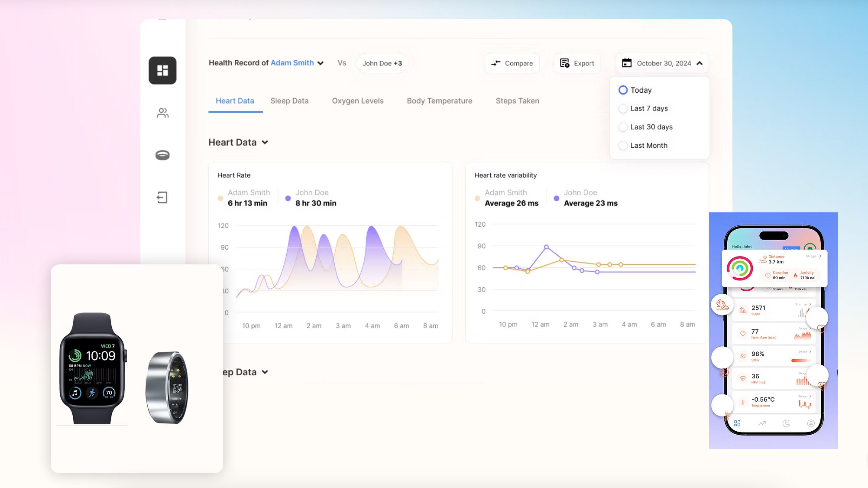Viewport: 868px width, 488px height.
Task: Collapse the October 30, 2024 date dropdown
Action: pos(700,63)
